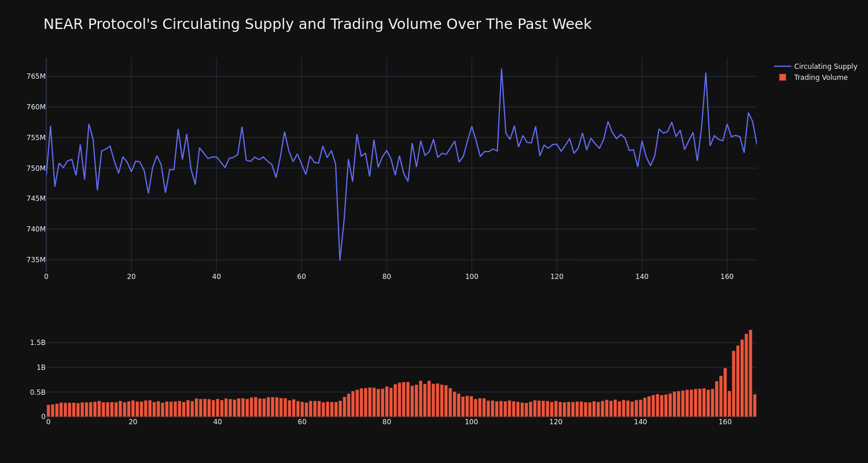Click the 740M y-axis label
Image resolution: width=868 pixels, height=463 pixels.
coord(36,229)
